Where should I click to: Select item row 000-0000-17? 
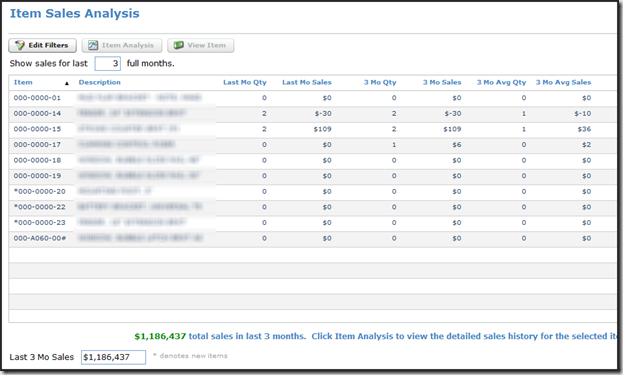[313, 145]
